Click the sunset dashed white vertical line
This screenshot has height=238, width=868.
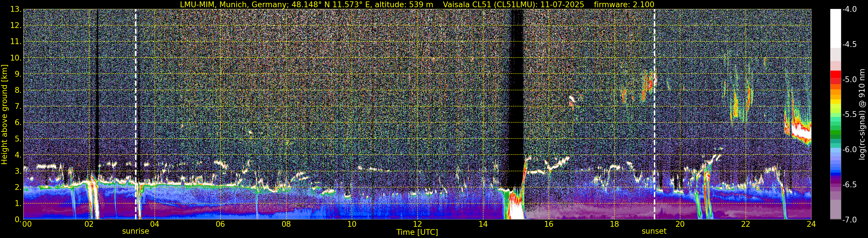point(654,114)
